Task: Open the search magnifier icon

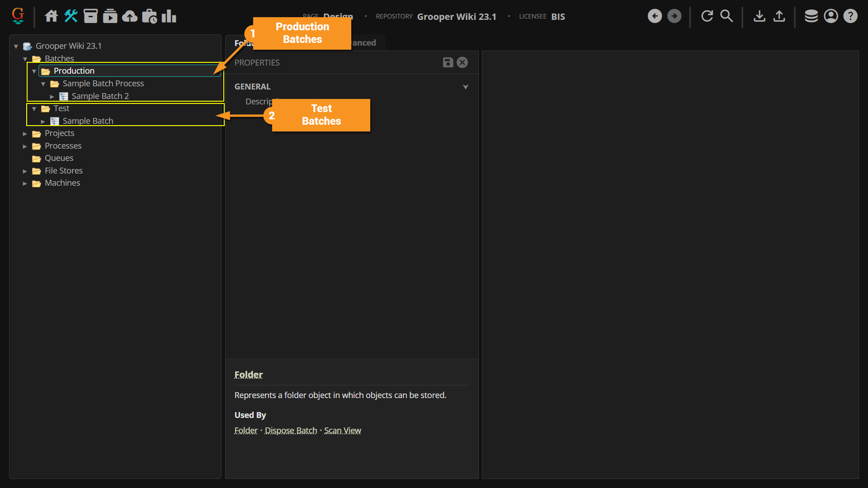Action: click(x=726, y=16)
